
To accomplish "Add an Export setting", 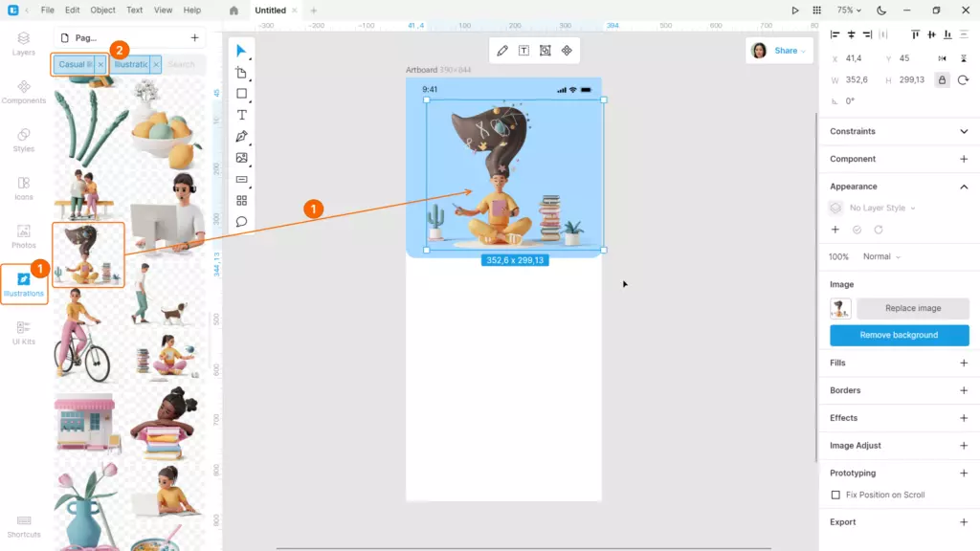I will pyautogui.click(x=964, y=522).
